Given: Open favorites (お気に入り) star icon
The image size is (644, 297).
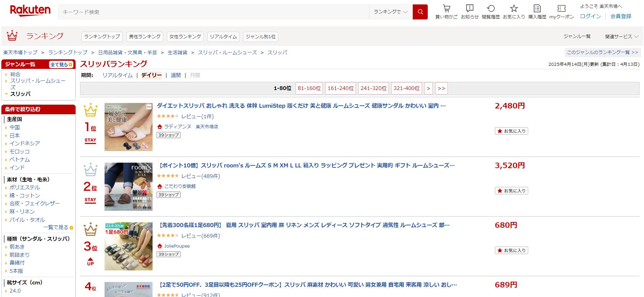Looking at the screenshot, I should [x=514, y=12].
